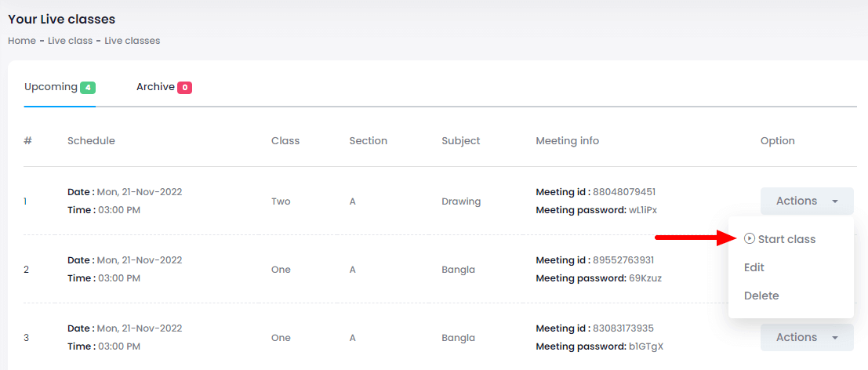Click the caret arrow on first Actions button
The width and height of the screenshot is (868, 370).
pos(835,201)
